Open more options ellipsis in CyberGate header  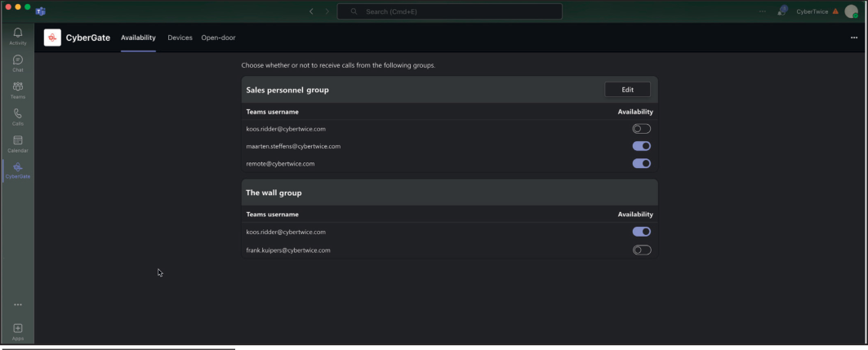pos(854,38)
